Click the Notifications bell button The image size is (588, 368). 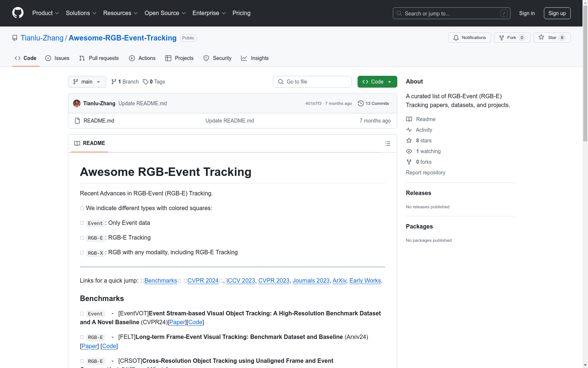469,38
